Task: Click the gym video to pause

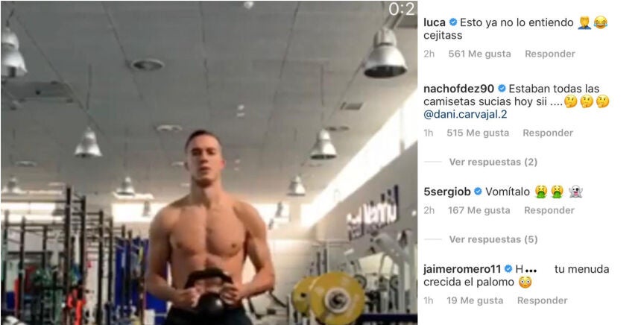Action: pyautogui.click(x=209, y=162)
